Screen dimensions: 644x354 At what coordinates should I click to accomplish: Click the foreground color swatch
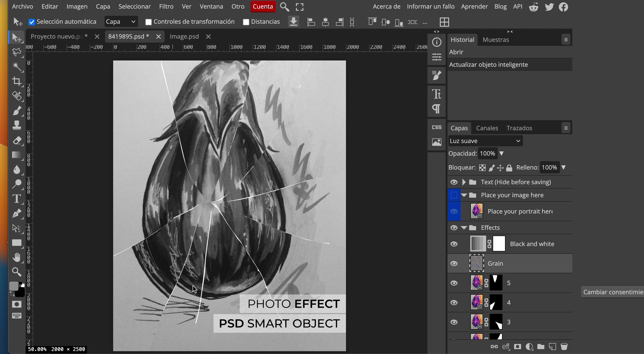click(x=14, y=286)
